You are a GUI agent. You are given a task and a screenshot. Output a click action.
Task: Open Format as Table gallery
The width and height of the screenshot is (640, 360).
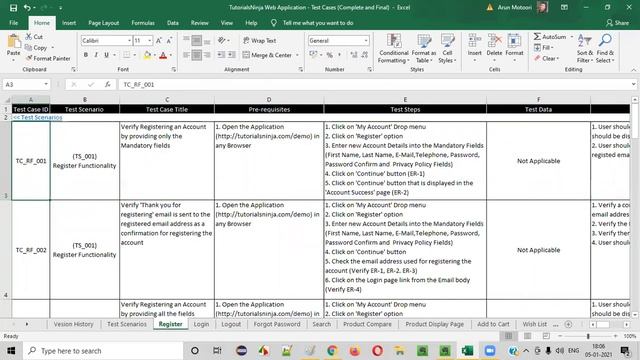pos(424,49)
